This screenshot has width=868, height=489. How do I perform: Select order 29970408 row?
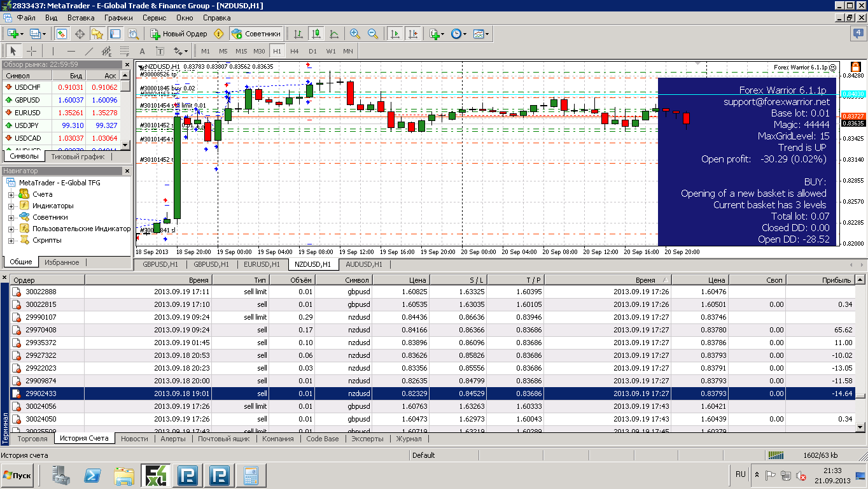click(433, 330)
